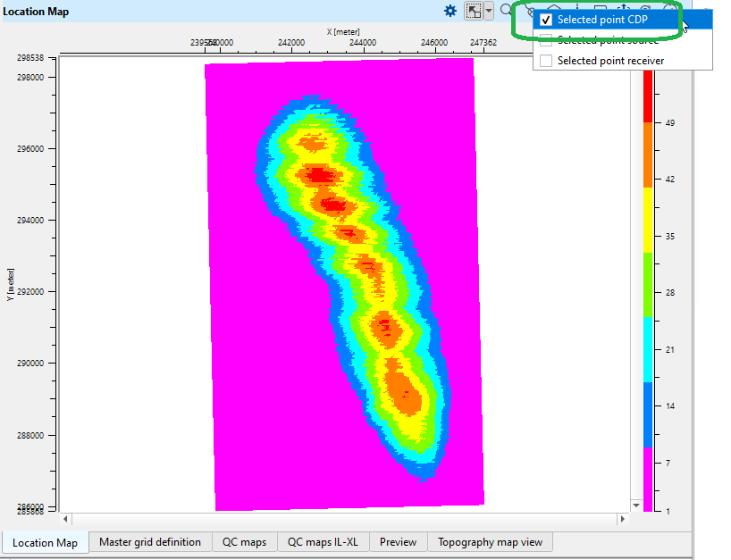Screen dimensions: 731x560
Task: Click left arrow of horizontal scrollbar
Action: pyautogui.click(x=63, y=518)
